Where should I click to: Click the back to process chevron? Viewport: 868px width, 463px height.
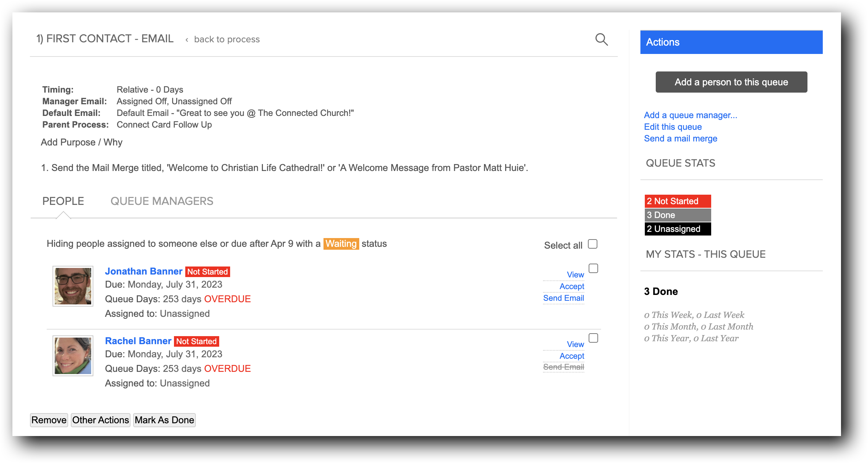click(x=187, y=40)
